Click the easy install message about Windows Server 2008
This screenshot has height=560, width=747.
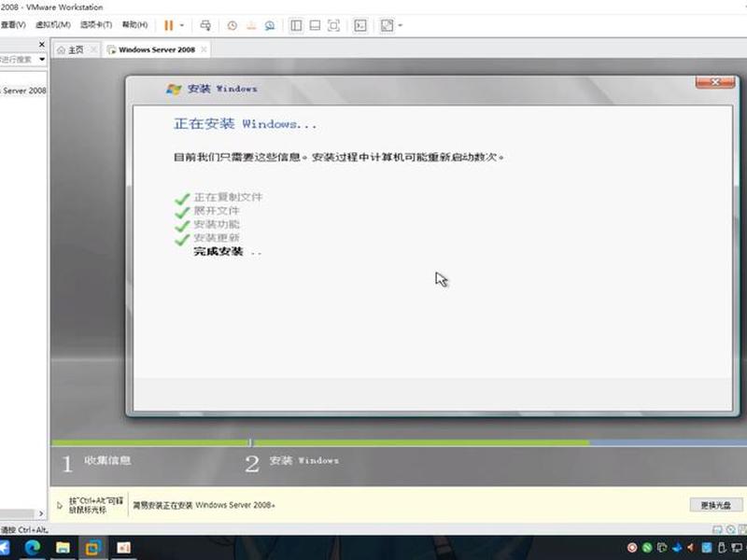204,505
